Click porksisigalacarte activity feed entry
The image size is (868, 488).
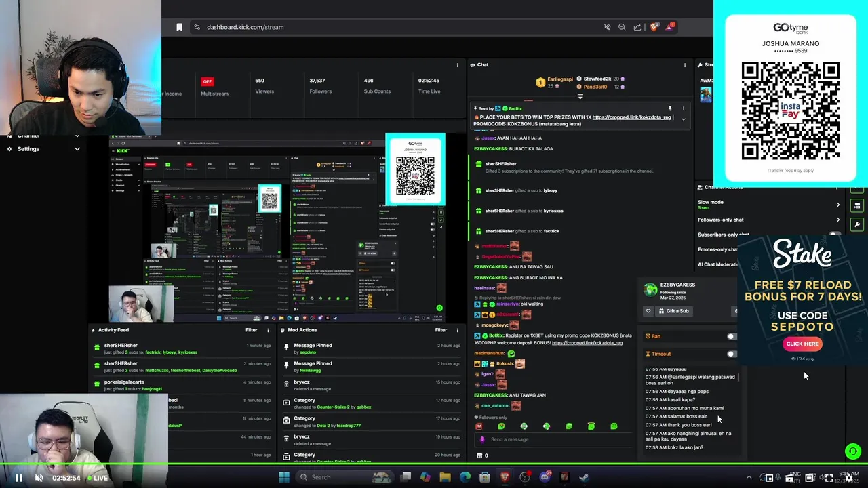tap(180, 385)
